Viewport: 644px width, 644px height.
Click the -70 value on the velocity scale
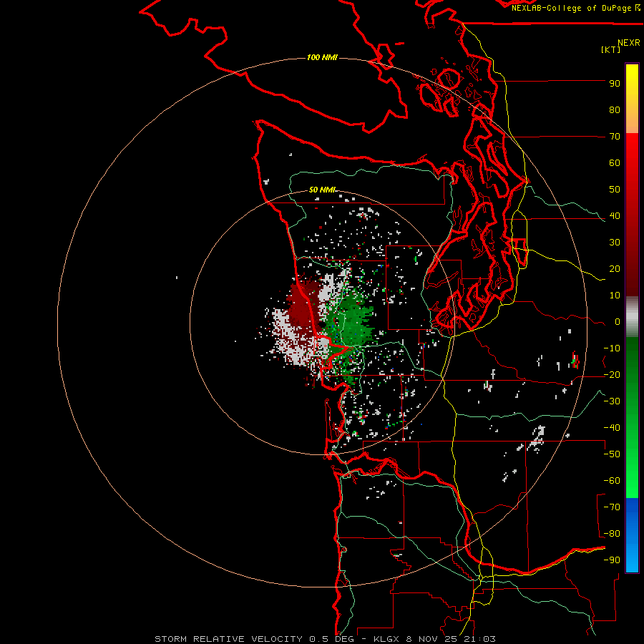[612, 507]
